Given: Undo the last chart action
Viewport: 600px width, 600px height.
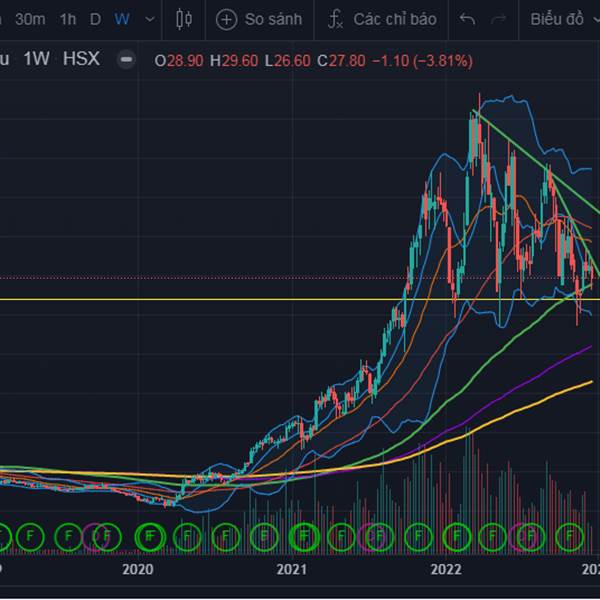Looking at the screenshot, I should [467, 19].
